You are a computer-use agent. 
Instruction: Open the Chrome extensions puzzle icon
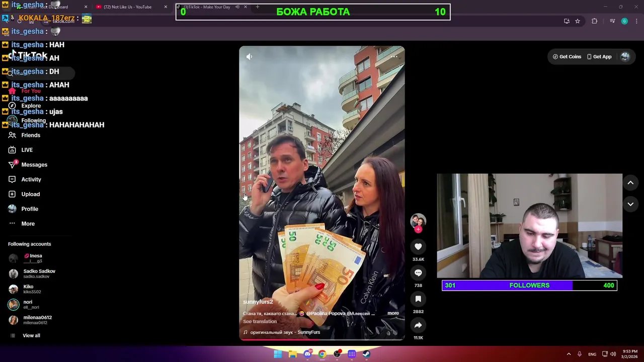(595, 21)
